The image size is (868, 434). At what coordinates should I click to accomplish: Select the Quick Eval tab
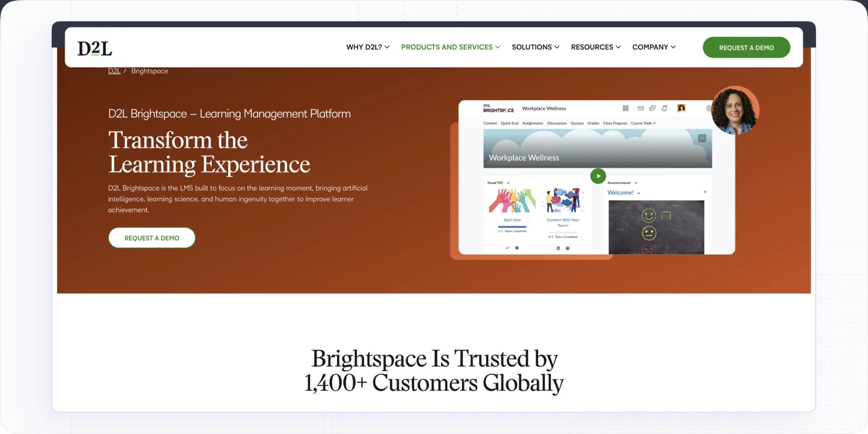pyautogui.click(x=509, y=123)
